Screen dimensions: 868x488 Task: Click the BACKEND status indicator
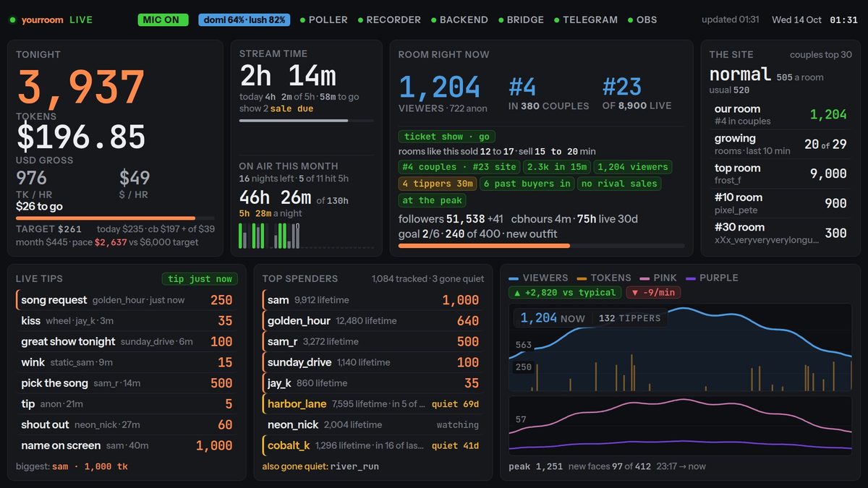pyautogui.click(x=459, y=20)
